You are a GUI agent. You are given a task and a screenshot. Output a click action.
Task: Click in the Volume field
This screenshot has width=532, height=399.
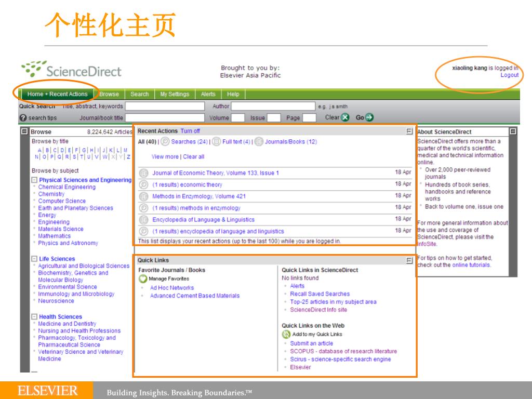pos(238,118)
